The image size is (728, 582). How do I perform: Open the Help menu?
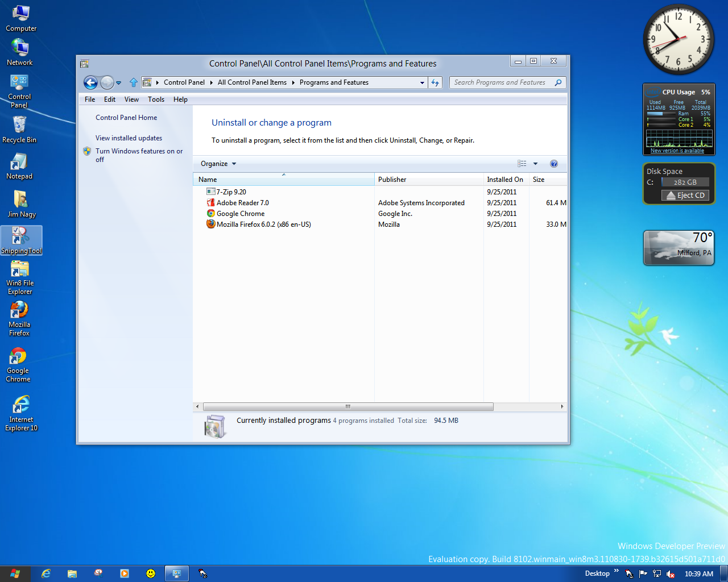pyautogui.click(x=180, y=99)
